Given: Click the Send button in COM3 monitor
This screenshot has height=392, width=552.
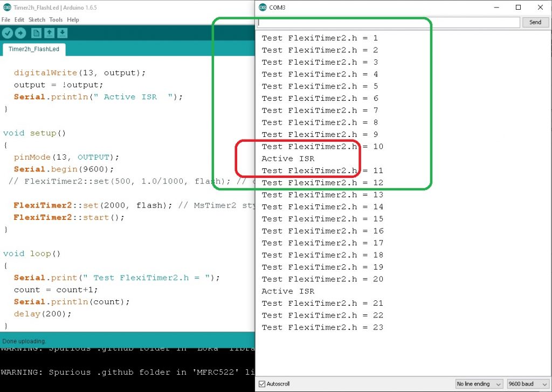Looking at the screenshot, I should pos(535,22).
